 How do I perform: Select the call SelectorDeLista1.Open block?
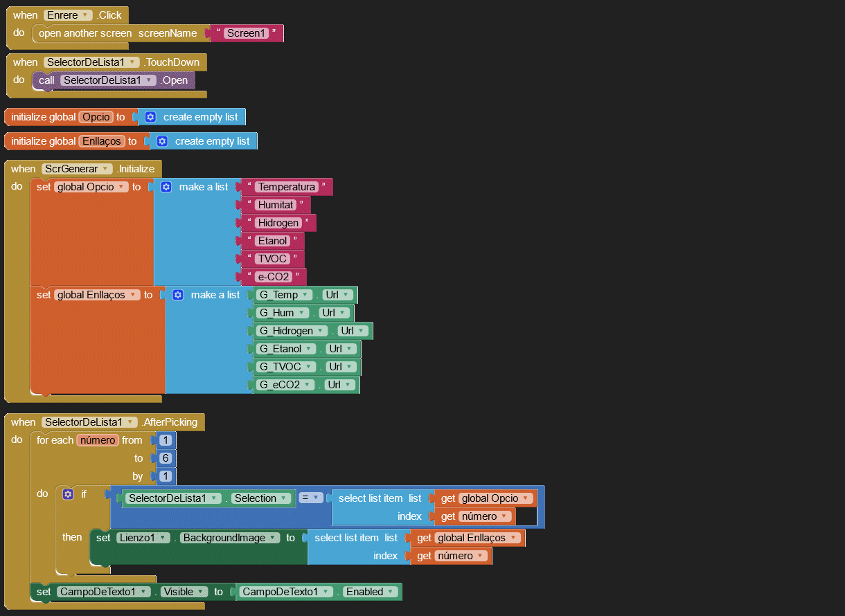point(46,80)
